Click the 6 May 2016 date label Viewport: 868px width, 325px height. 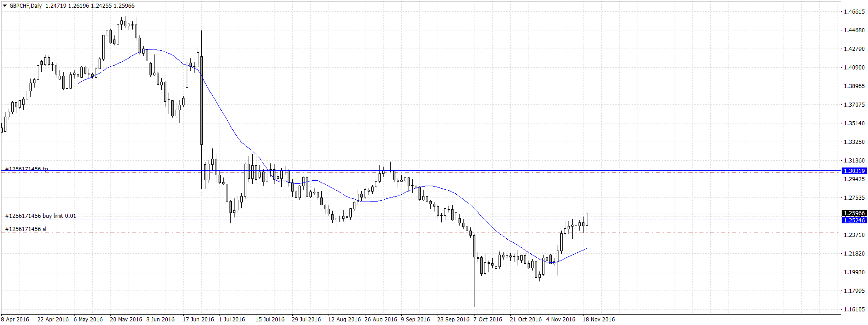coord(88,320)
